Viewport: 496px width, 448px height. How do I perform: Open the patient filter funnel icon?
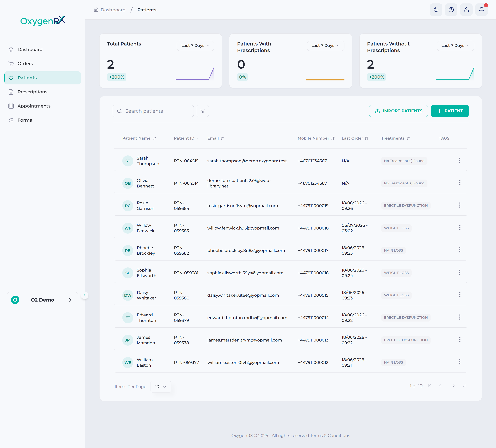pyautogui.click(x=203, y=111)
